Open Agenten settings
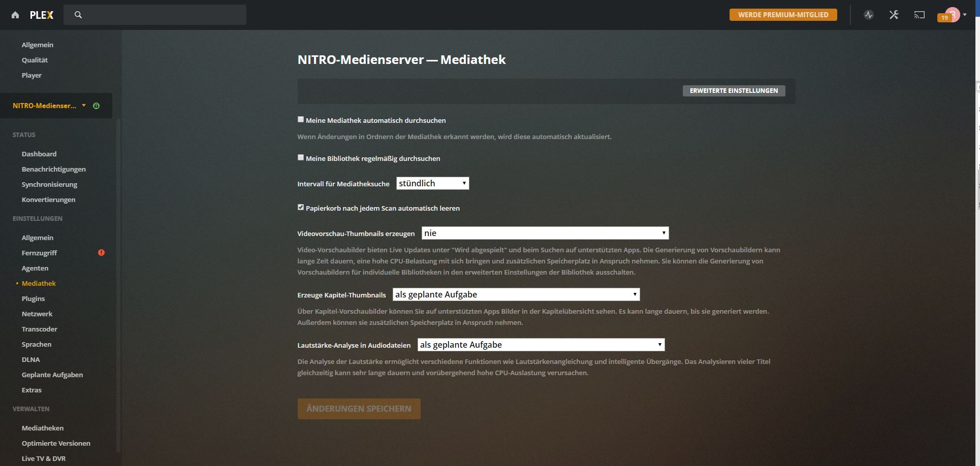The height and width of the screenshot is (466, 980). (35, 268)
